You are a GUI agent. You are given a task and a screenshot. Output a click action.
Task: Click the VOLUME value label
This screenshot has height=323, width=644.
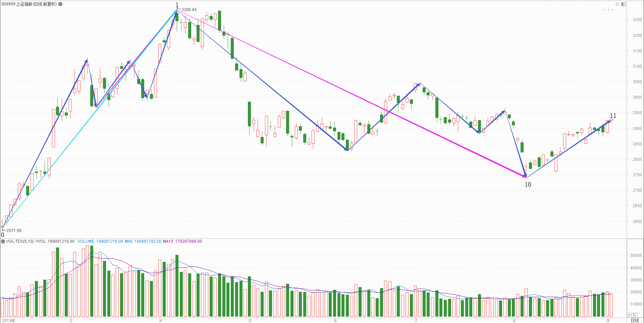pyautogui.click(x=100, y=241)
